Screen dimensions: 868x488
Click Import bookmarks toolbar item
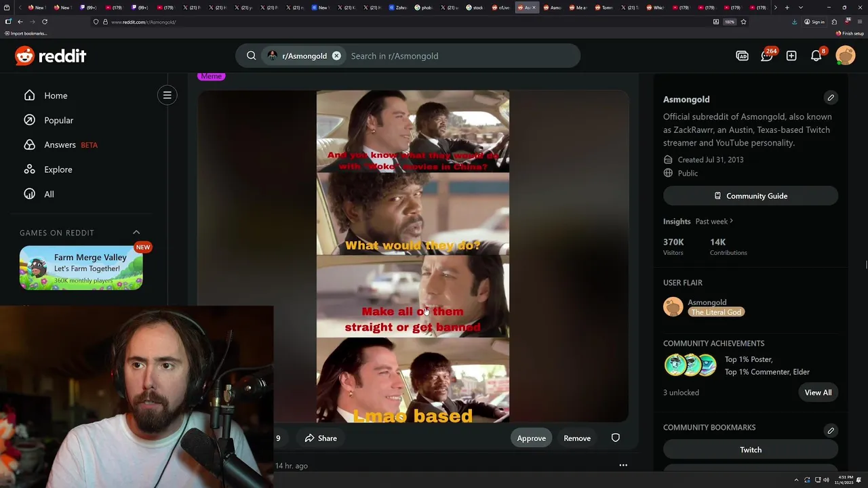(x=26, y=33)
